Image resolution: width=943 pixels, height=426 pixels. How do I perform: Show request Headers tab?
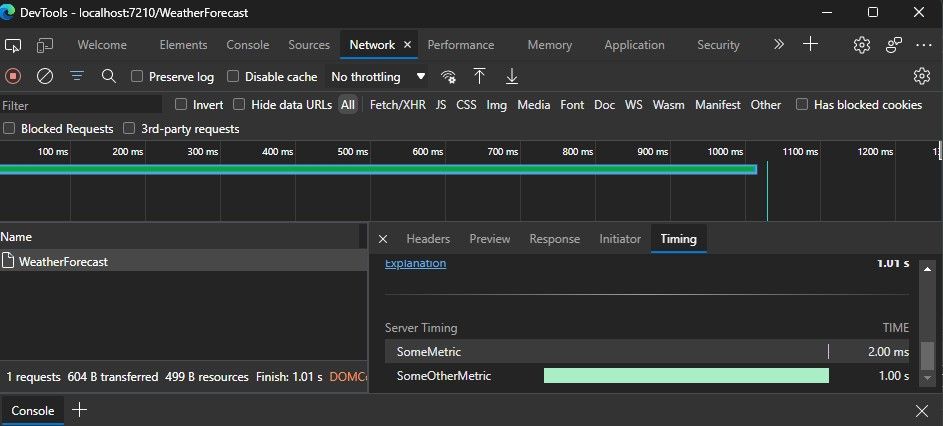pos(428,239)
